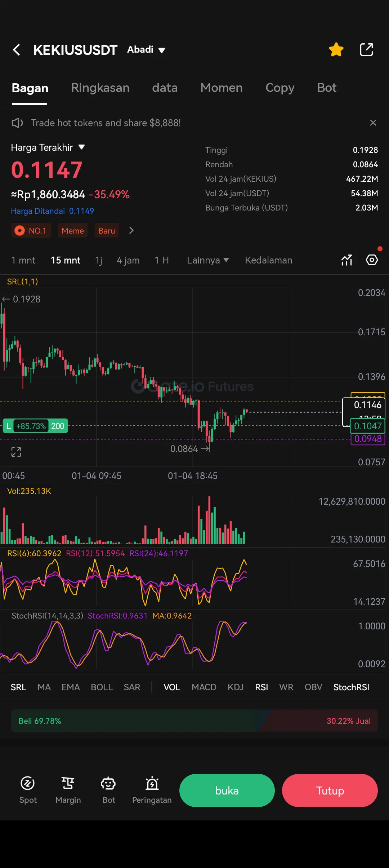
Task: Open the Abadi contract type dropdown
Action: pos(146,50)
